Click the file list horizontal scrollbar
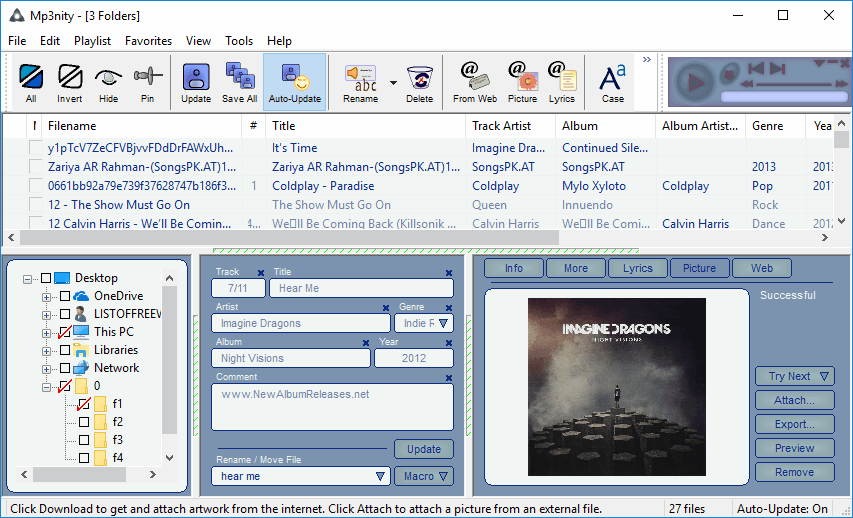Image resolution: width=853 pixels, height=518 pixels. [x=289, y=237]
